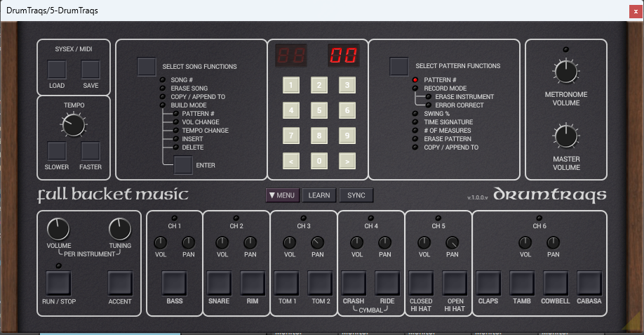Viewport: 644px width, 335px height.
Task: Adjust the per instrument VOLUME knob
Action: tap(58, 229)
